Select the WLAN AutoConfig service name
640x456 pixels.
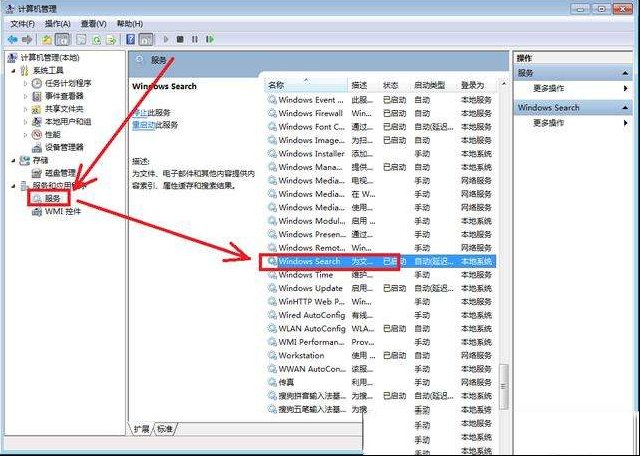(x=312, y=329)
